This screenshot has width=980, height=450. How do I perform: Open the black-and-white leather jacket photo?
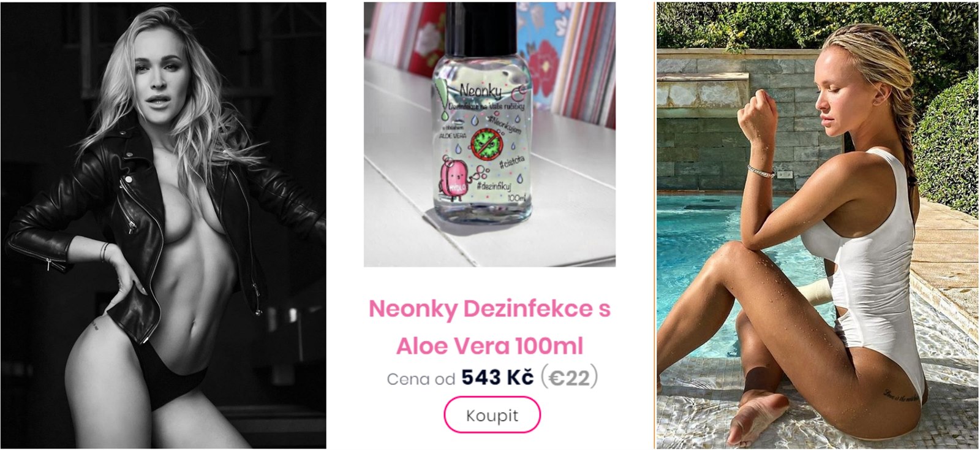pos(163,225)
